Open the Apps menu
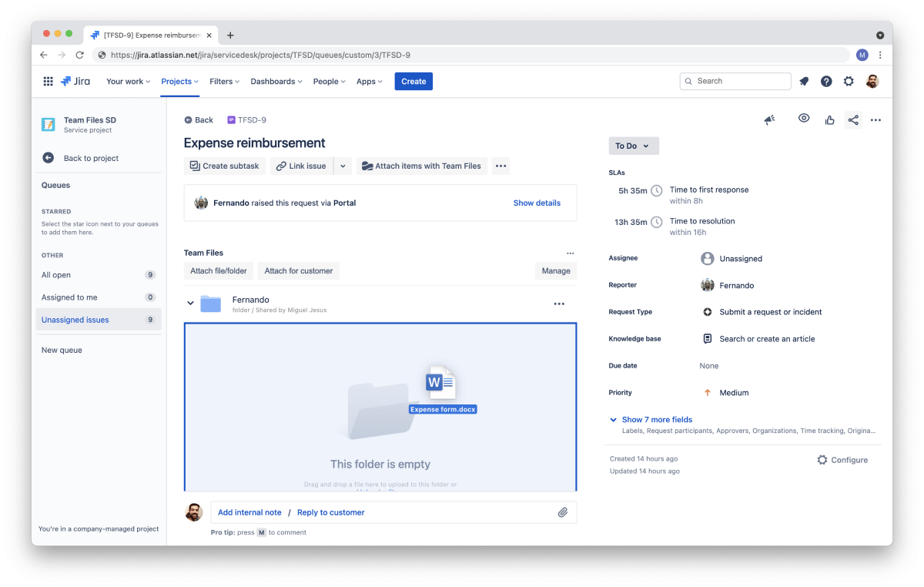The width and height of the screenshot is (924, 587). 370,82
